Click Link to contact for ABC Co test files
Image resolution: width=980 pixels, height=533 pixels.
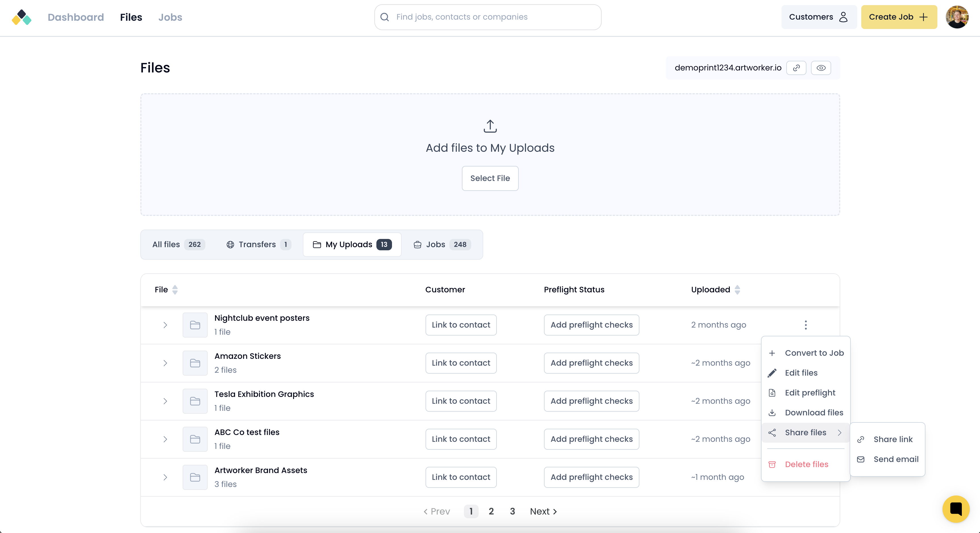[x=461, y=439]
